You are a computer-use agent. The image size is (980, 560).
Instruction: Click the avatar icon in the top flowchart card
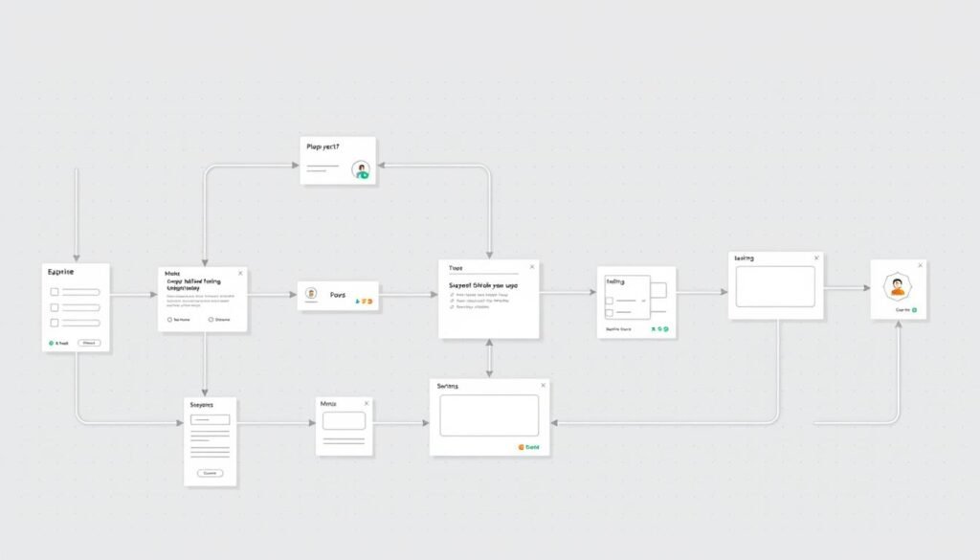tap(361, 171)
